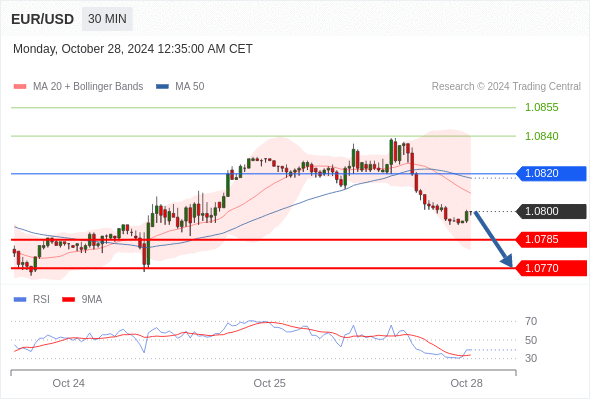Click the 1.0855 resistance level label
Viewport: 590px width, 400px height.
[541, 107]
